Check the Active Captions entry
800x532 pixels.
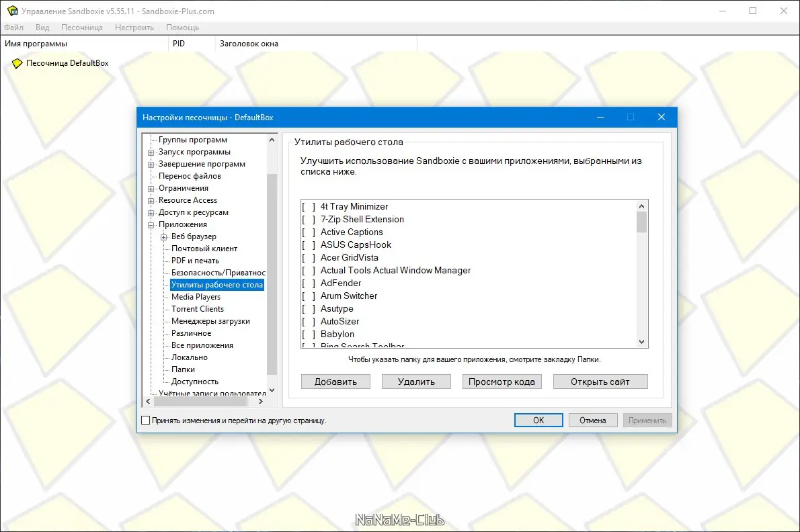click(308, 232)
